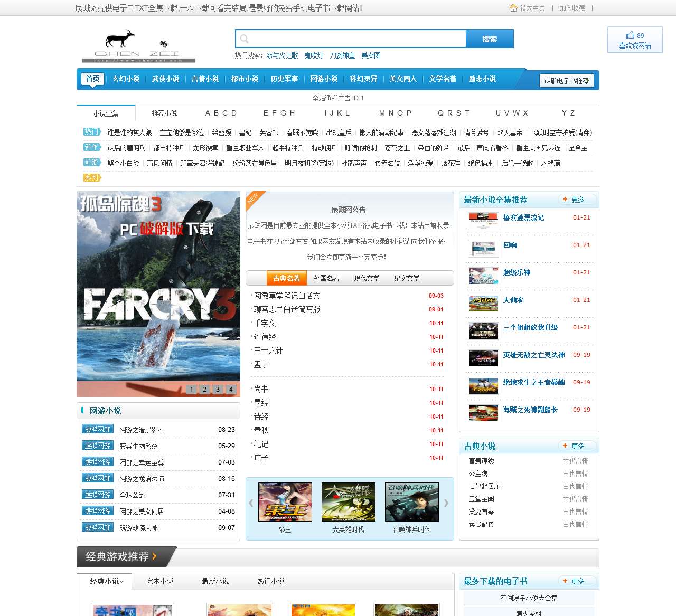Click 更多 in 最新小说全集推荐 panel
676x616 pixels.
tap(578, 200)
